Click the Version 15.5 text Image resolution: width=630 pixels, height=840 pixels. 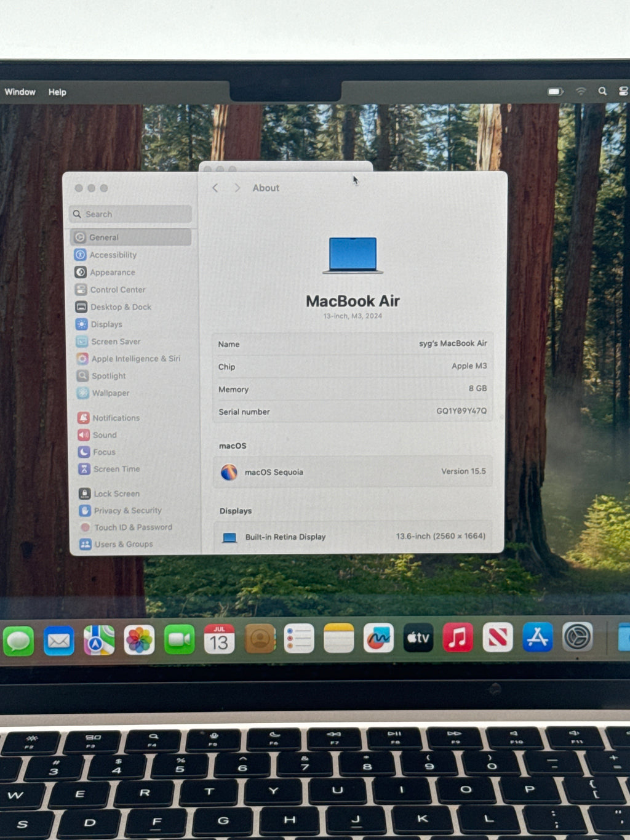click(x=463, y=471)
